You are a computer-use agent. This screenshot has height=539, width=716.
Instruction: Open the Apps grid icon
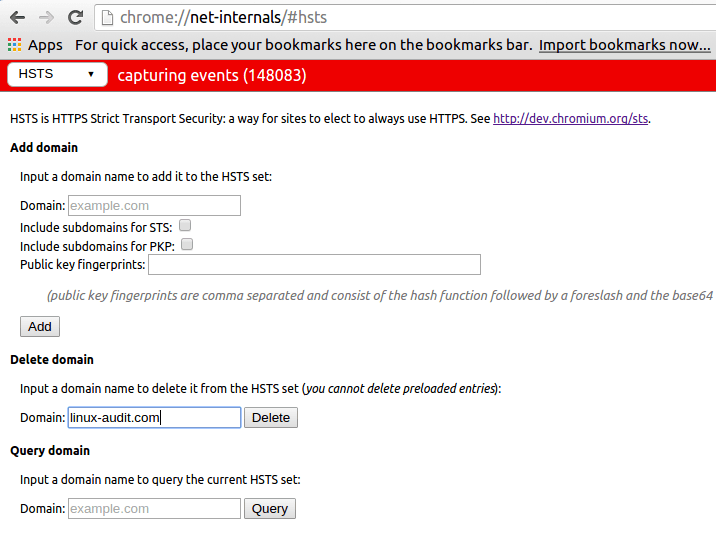pyautogui.click(x=15, y=44)
